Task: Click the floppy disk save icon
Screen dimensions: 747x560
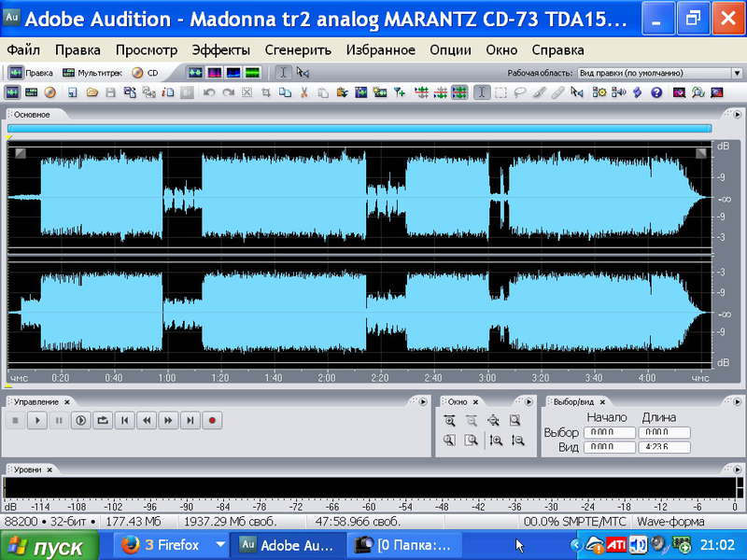Action: tap(110, 92)
